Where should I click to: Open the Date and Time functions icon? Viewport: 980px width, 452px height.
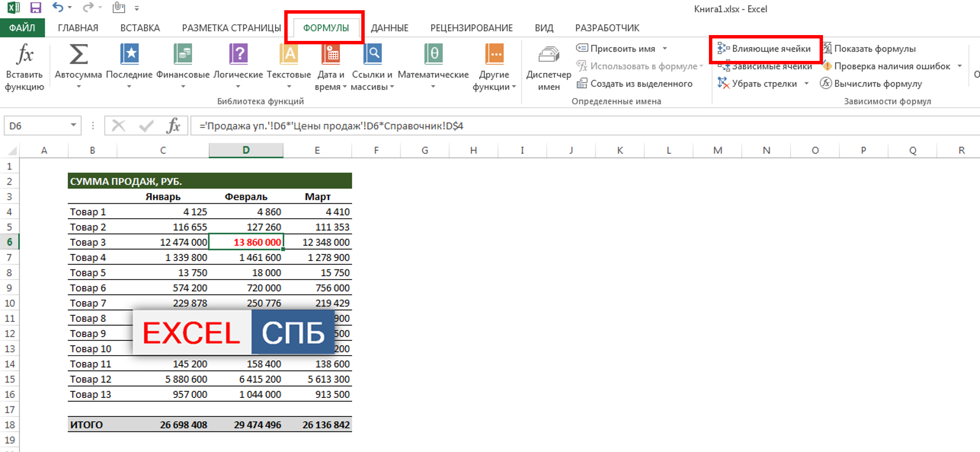pos(331,55)
